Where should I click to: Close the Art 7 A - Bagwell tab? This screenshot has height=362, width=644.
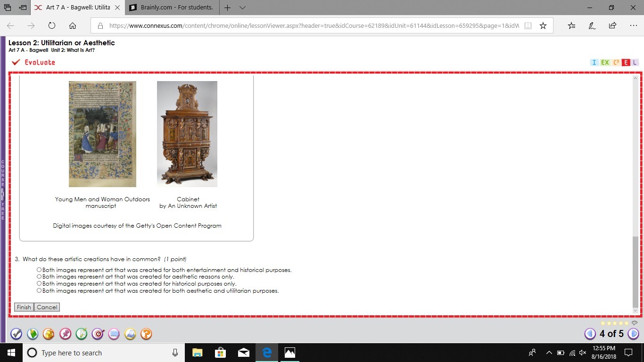tap(117, 8)
